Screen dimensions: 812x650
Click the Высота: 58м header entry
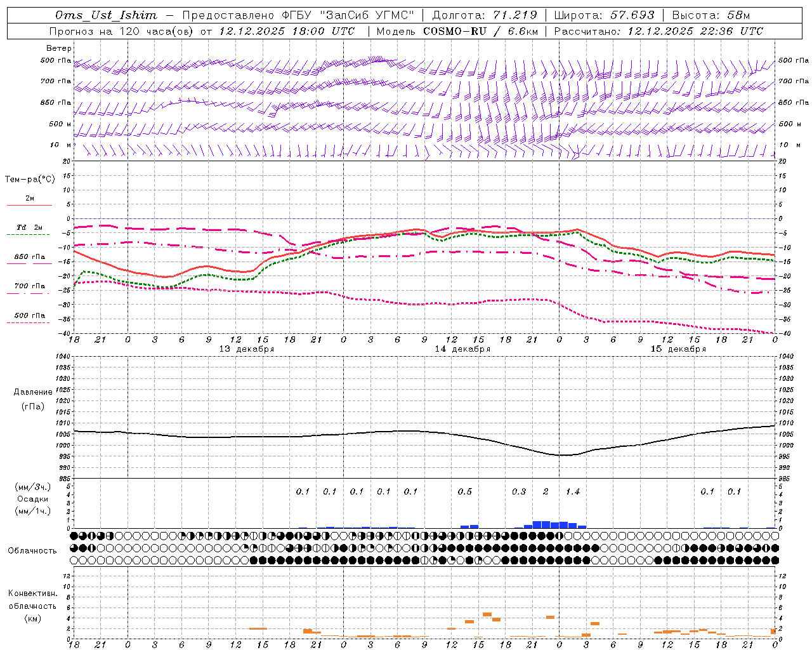tap(711, 15)
